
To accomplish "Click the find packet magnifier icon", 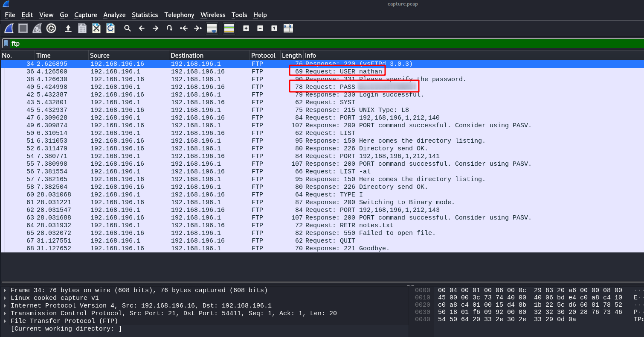I will (128, 28).
